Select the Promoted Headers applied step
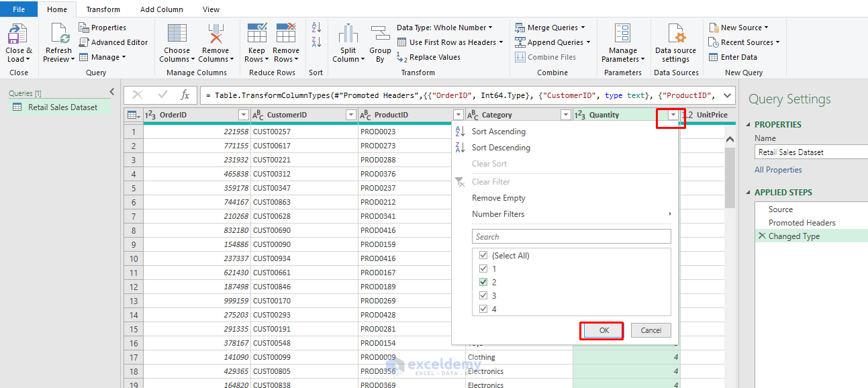The height and width of the screenshot is (388, 868). [x=802, y=223]
